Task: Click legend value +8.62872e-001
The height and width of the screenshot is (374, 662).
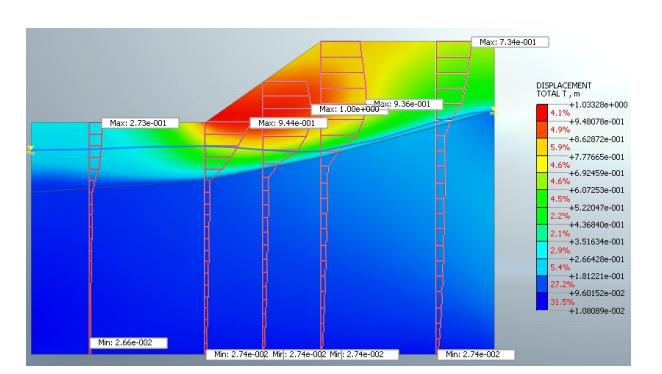Action: click(597, 139)
